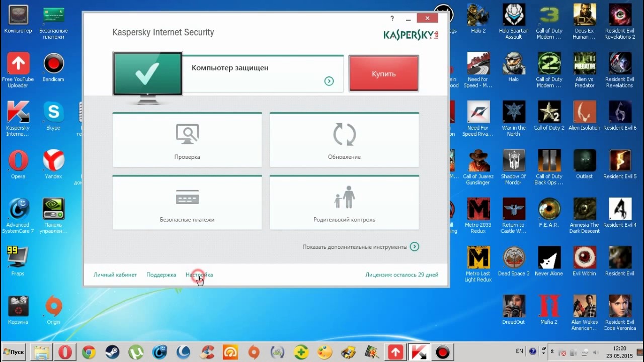This screenshot has width=644, height=362.
Task: Open Deus Ex Human desktop shortcut
Action: [584, 22]
